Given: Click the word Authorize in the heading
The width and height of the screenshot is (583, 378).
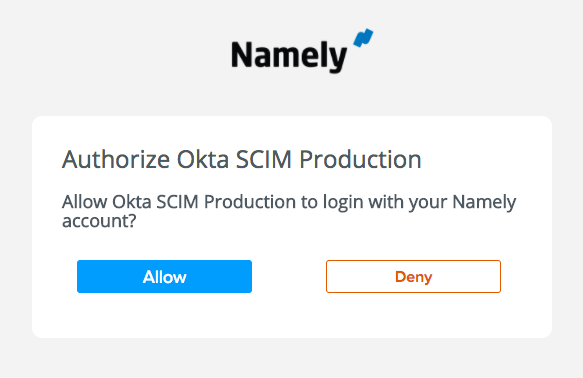Looking at the screenshot, I should tap(116, 160).
